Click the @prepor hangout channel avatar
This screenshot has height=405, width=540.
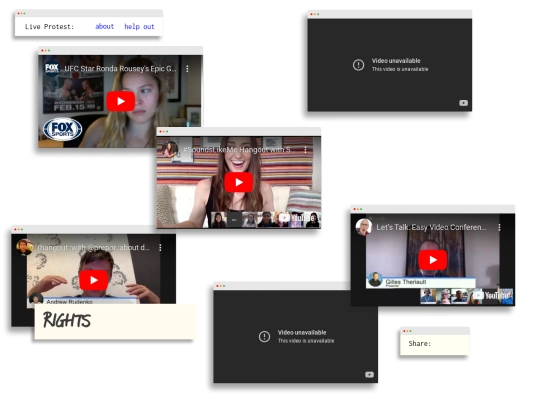pos(24,247)
